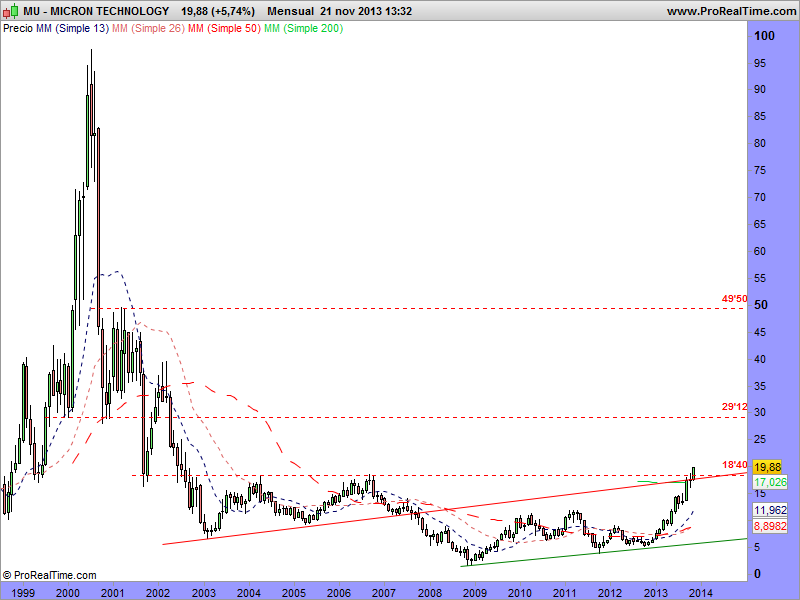Click the 18'40 resistance level label
Image resolution: width=800 pixels, height=600 pixels.
(734, 465)
